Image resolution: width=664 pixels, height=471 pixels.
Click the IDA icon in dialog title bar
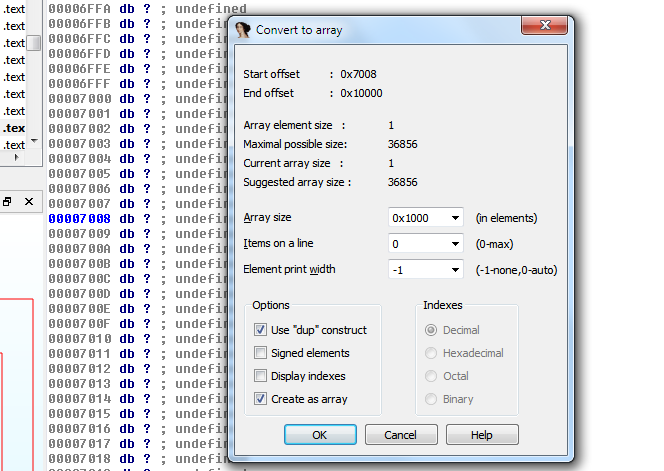click(x=243, y=30)
